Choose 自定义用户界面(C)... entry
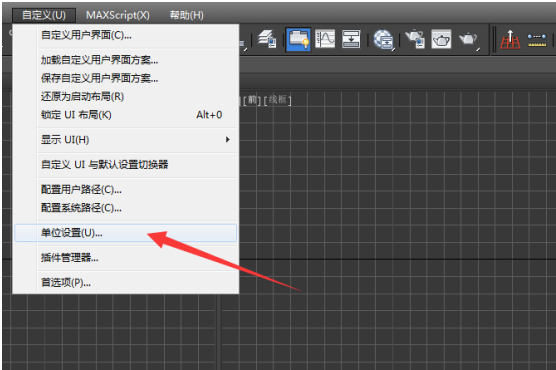The image size is (556, 370). pos(126,35)
